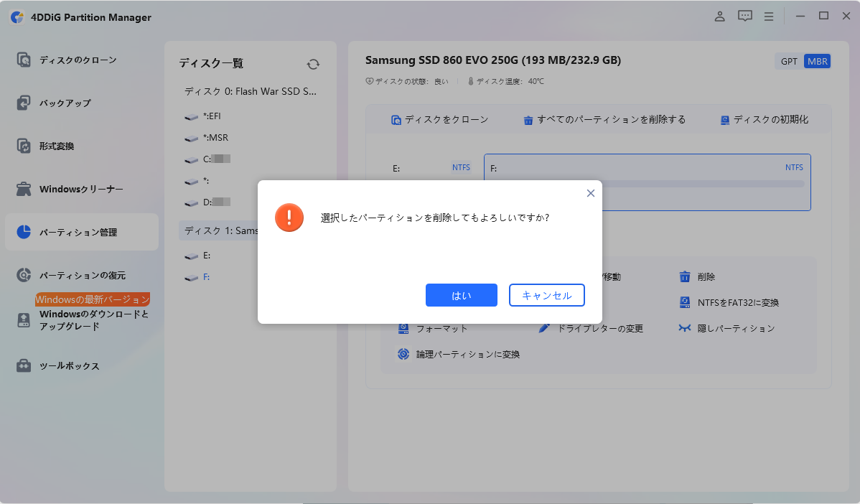Click the Windows download icon
The image size is (860, 504).
coord(24,320)
